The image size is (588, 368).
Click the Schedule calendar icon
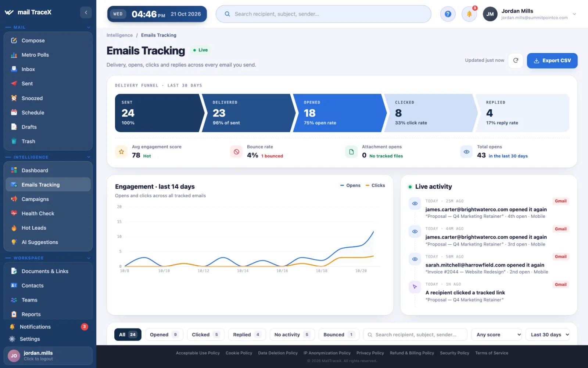tap(14, 113)
